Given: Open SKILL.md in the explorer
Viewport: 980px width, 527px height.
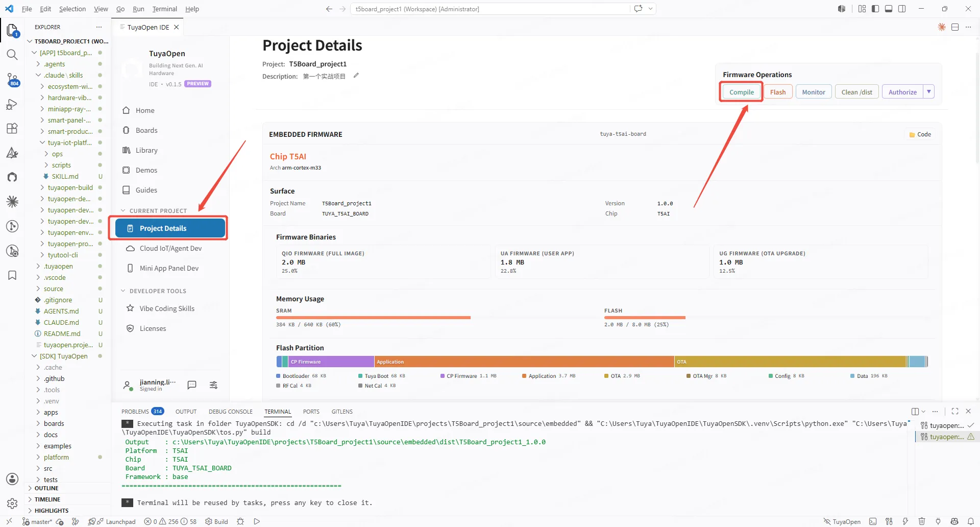Looking at the screenshot, I should [x=65, y=176].
